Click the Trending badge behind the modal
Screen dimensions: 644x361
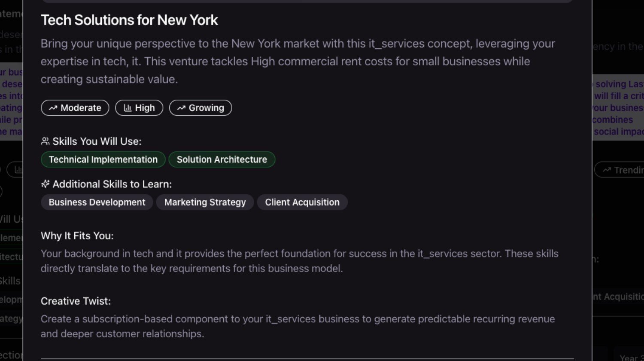[x=619, y=170]
